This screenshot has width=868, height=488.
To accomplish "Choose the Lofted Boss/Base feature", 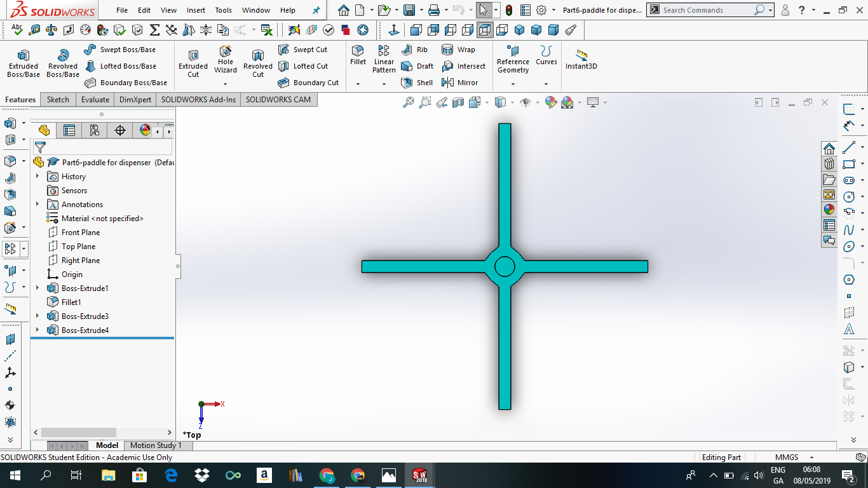I will coord(120,66).
